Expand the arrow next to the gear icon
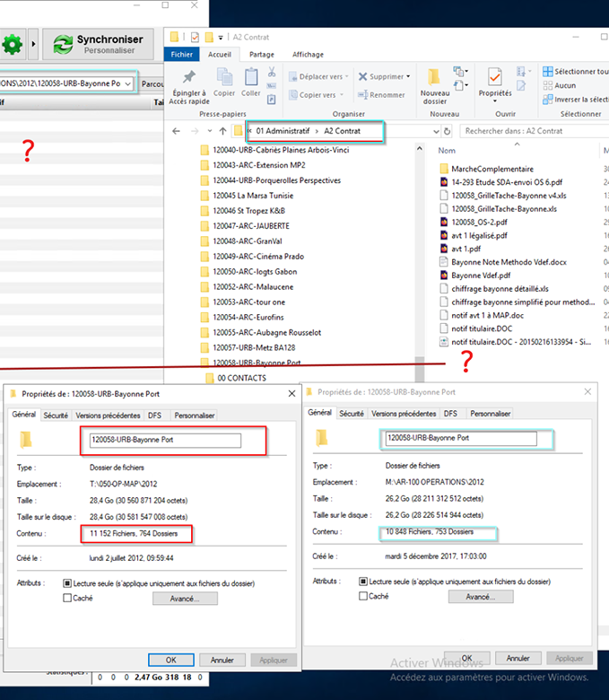The image size is (609, 700). pos(33,44)
